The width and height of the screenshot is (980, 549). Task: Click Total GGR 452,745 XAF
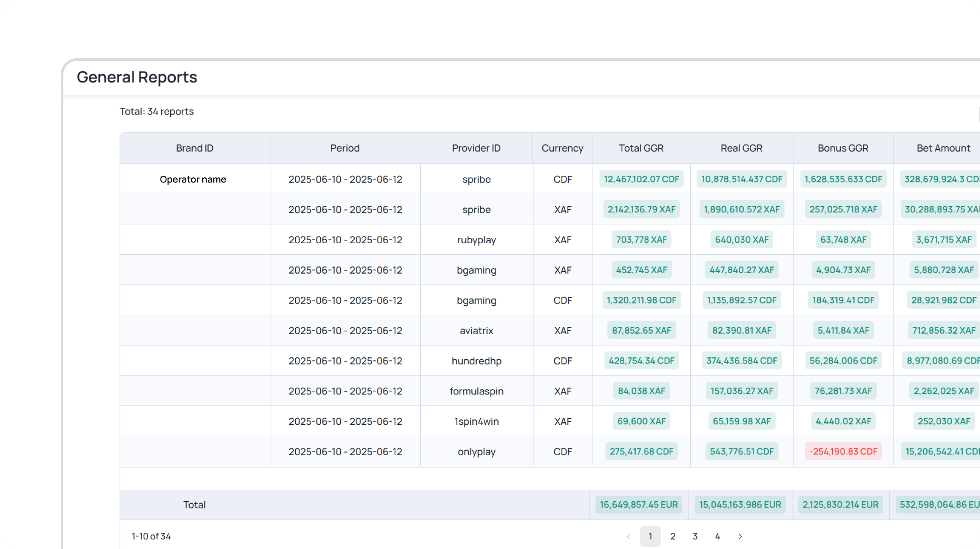click(642, 270)
